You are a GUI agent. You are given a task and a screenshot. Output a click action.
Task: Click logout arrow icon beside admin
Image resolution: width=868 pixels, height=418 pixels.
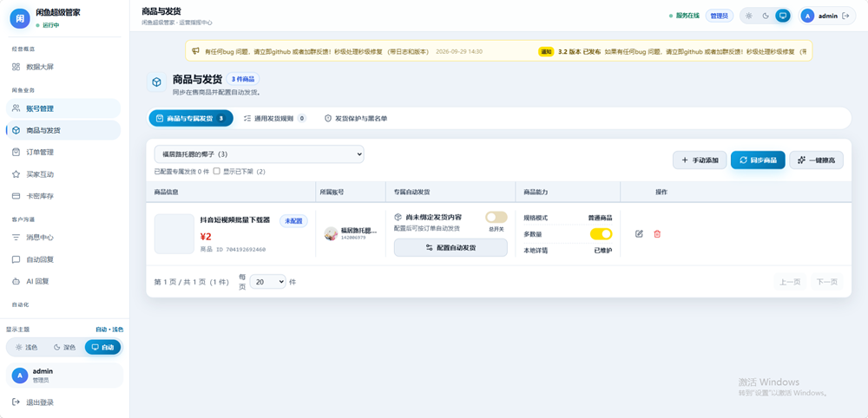click(x=845, y=16)
